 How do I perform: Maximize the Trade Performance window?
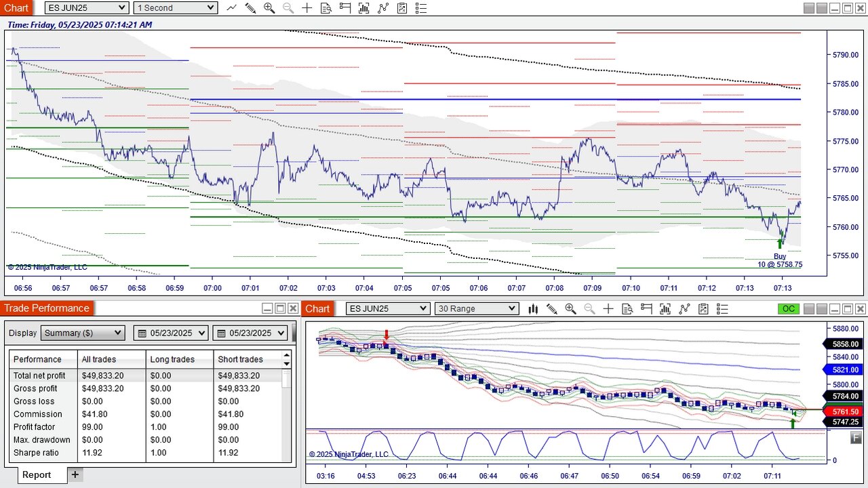tap(280, 308)
